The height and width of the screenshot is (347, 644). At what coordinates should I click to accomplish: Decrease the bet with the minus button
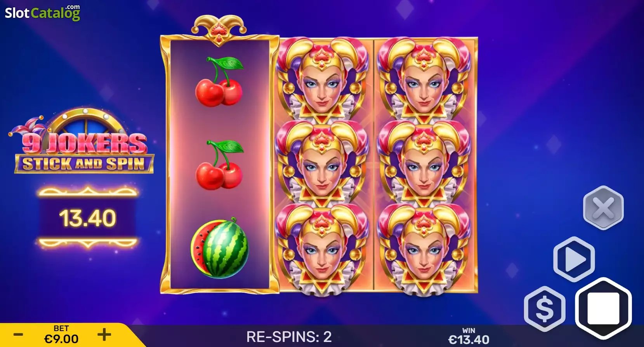coord(18,335)
